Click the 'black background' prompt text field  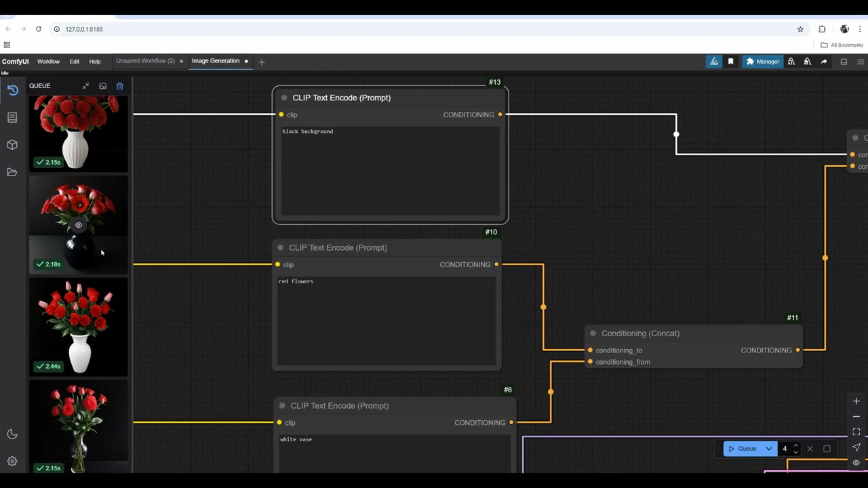click(x=390, y=171)
